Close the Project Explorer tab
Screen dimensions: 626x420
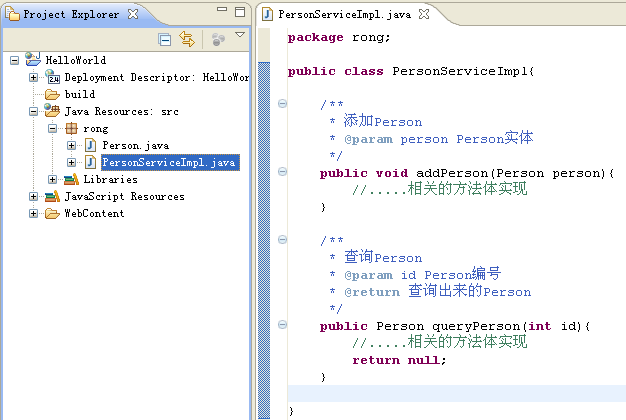pos(133,14)
